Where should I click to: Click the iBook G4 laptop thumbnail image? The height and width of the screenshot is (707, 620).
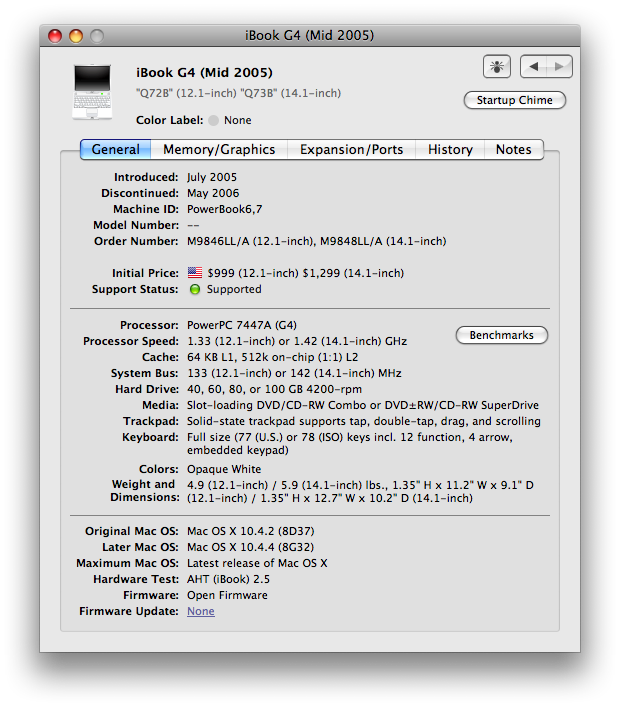[x=92, y=92]
